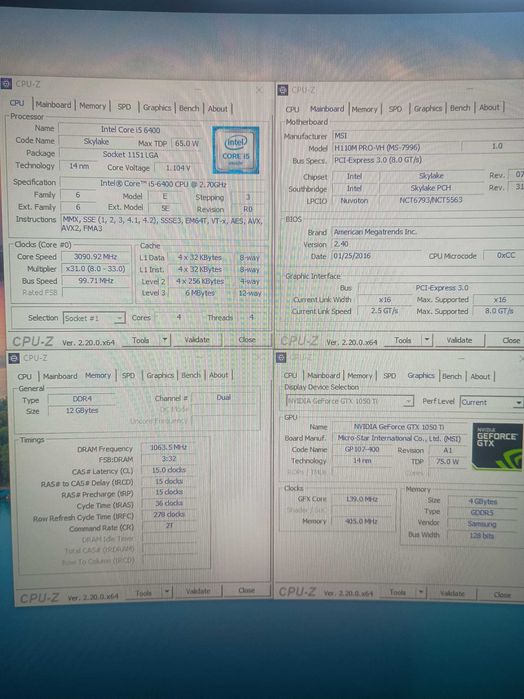The image size is (524, 699).
Task: Click the GPU Name field 'NVIDIA GeForce GTX 1050 Ti'
Action: 399,427
